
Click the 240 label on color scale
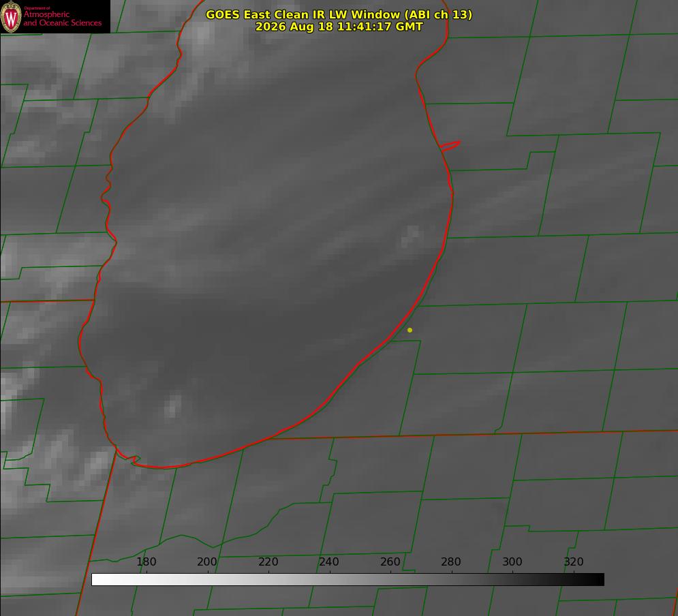329,561
